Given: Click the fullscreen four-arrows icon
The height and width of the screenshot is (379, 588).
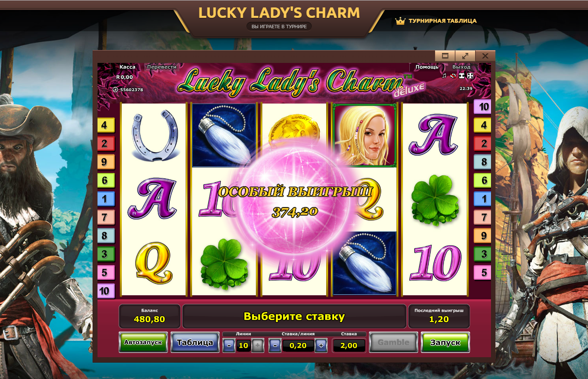Looking at the screenshot, I should 470,76.
